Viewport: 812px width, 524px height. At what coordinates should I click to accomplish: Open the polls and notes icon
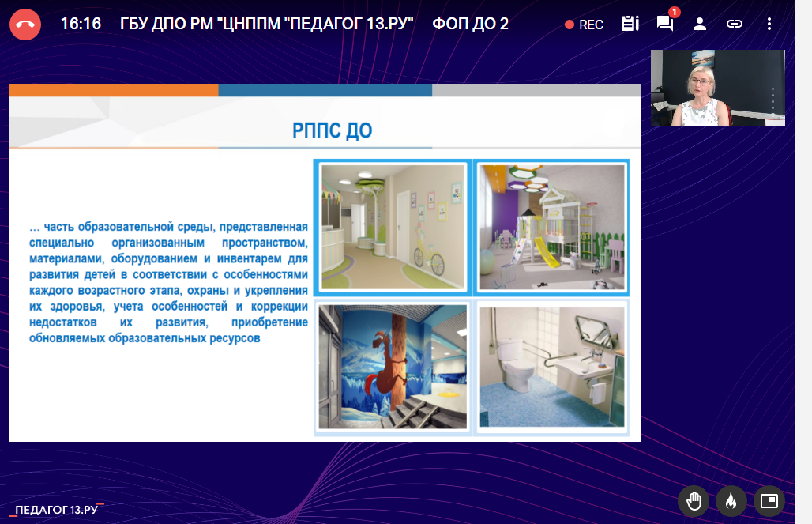[630, 24]
